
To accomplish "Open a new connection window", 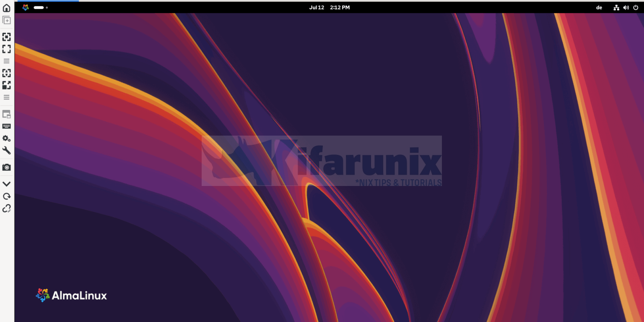I will tap(6, 20).
